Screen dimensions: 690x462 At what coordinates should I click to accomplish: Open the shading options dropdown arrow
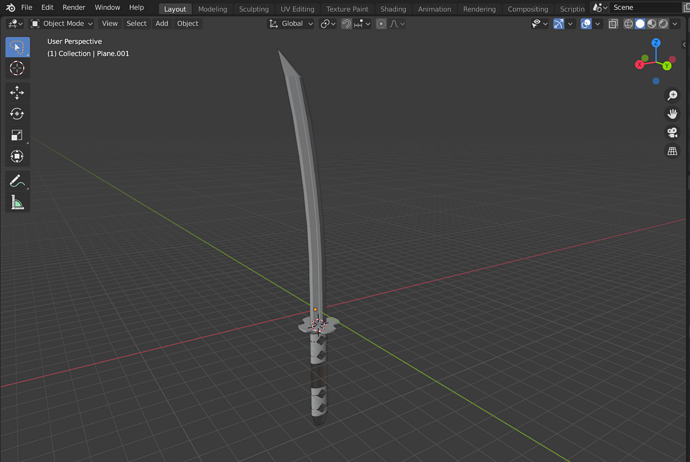coord(675,24)
